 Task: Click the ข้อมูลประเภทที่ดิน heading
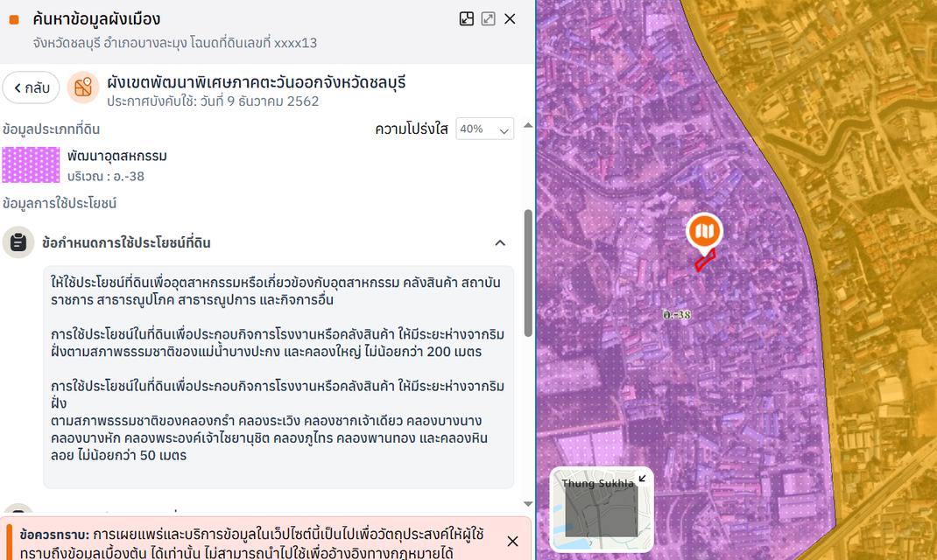pos(52,129)
